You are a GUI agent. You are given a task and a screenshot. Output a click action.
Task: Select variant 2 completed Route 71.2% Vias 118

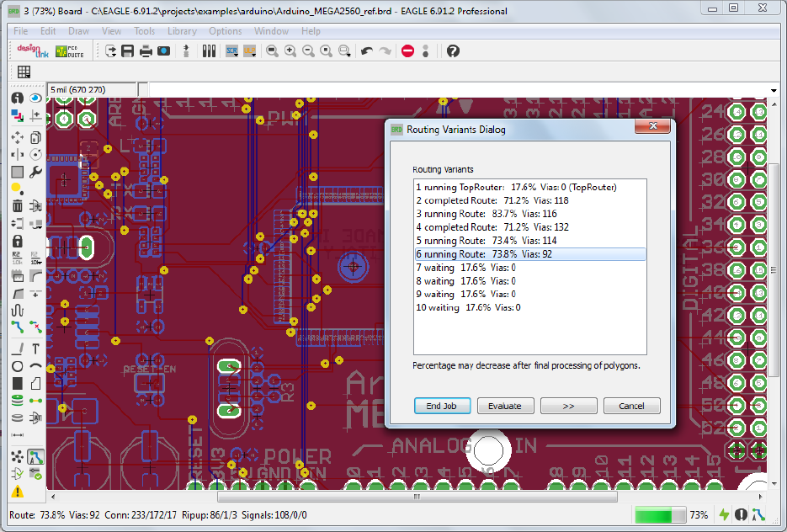[x=530, y=200]
